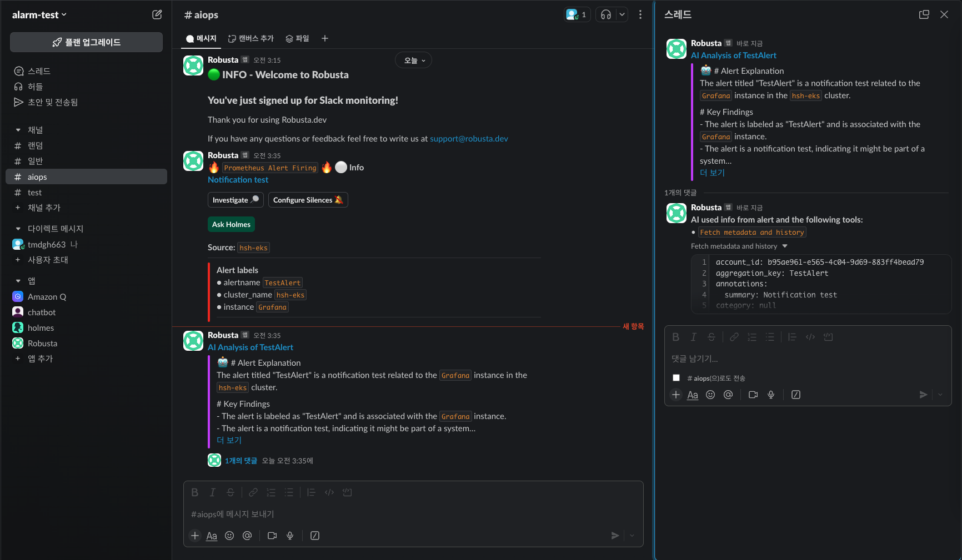Click the Investigate button
The width and height of the screenshot is (962, 560).
(236, 200)
